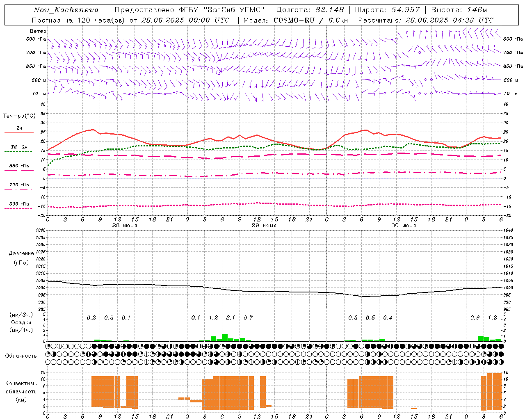Click the "Ветер" wind panel label

click(38, 31)
